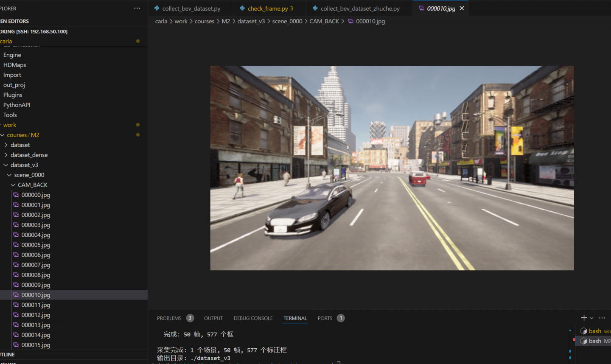The height and width of the screenshot is (364, 611).
Task: Click the street scene image preview
Action: [392, 168]
